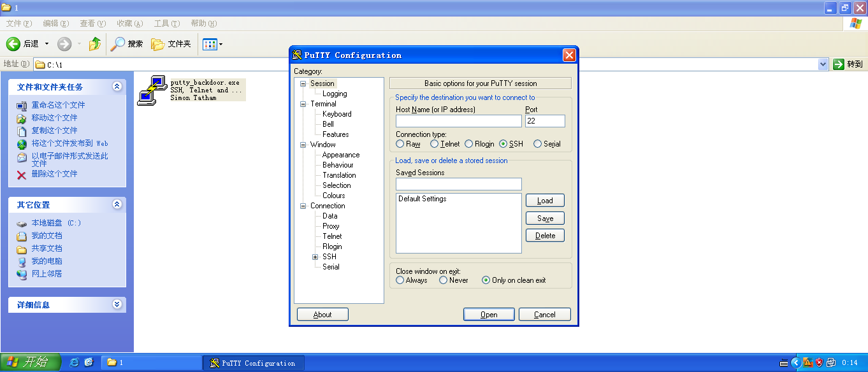Click the Host Name input field

coord(459,121)
